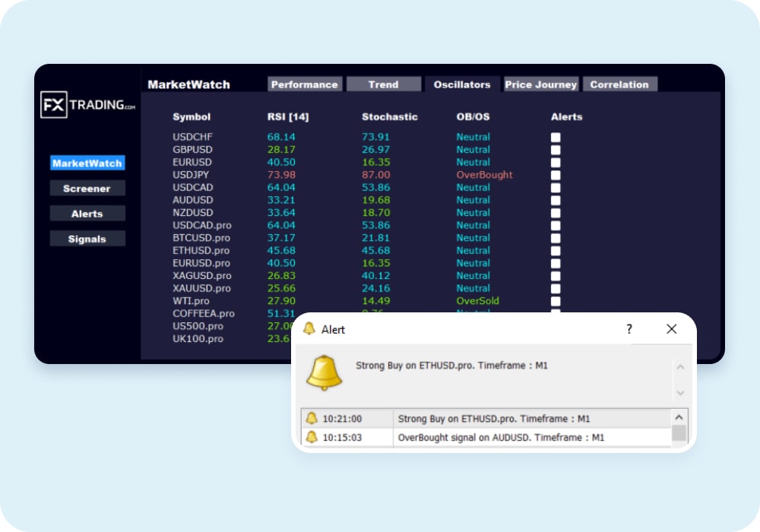760x532 pixels.
Task: Close the Alert dialog
Action: 671,329
